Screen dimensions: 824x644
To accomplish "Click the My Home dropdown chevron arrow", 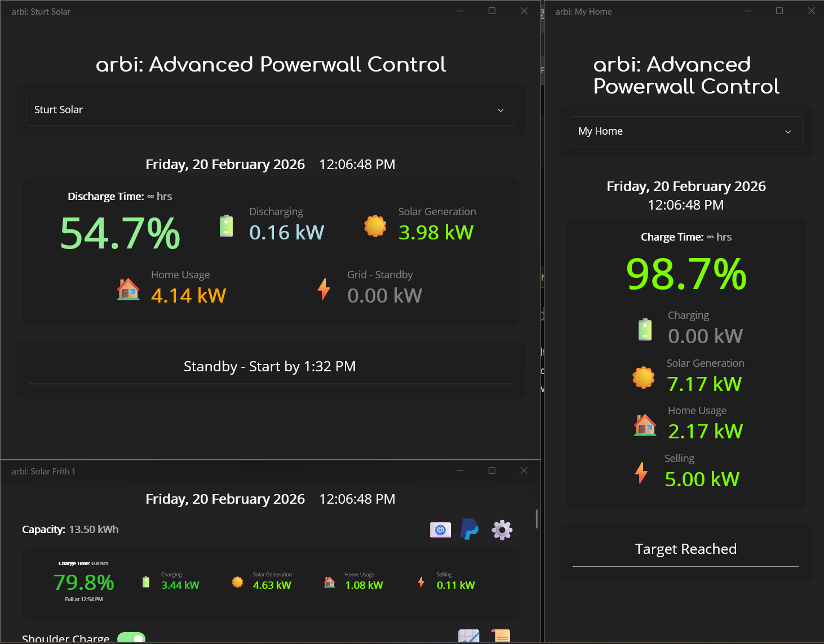I will point(788,132).
